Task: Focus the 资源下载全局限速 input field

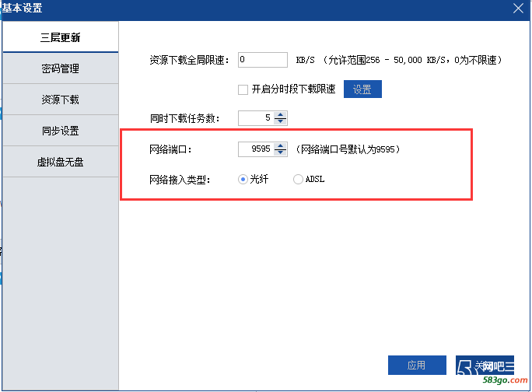Action: (263, 60)
